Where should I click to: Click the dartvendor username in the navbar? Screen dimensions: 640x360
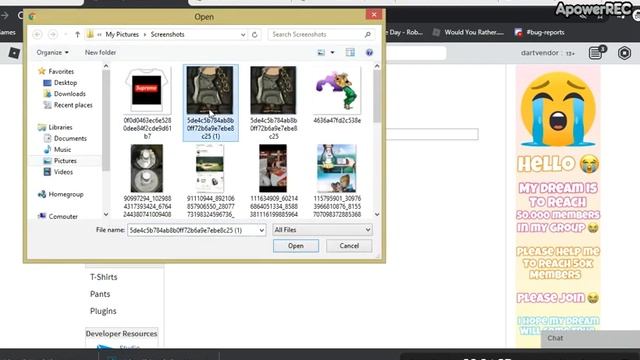540,53
